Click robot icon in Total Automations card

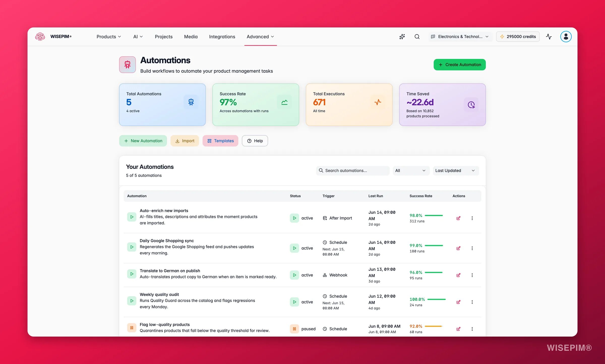(191, 102)
